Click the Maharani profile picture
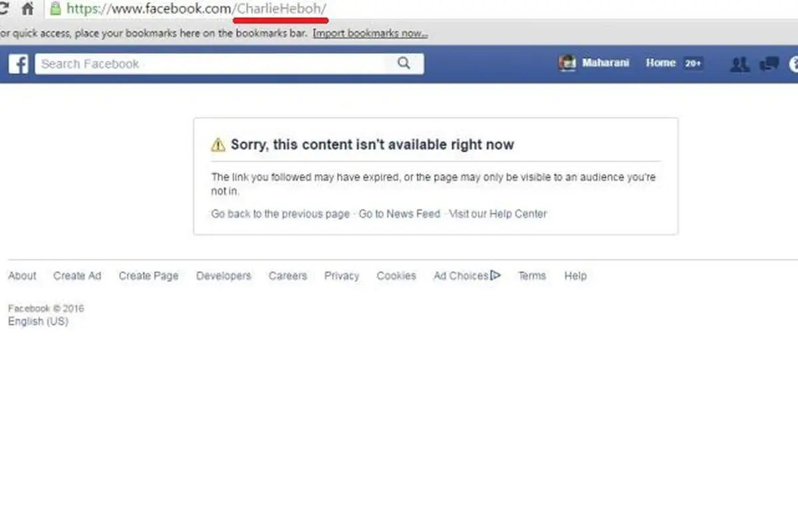798x532 pixels. point(567,63)
